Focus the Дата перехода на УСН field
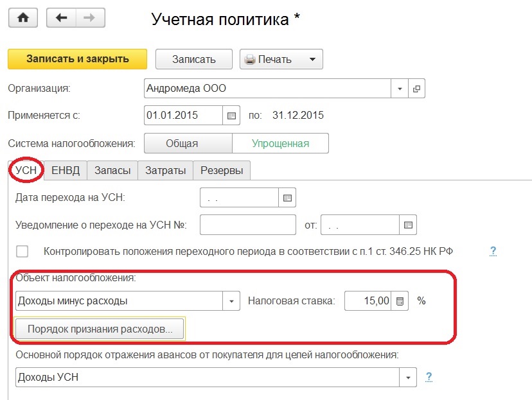532x400 pixels. [x=239, y=198]
